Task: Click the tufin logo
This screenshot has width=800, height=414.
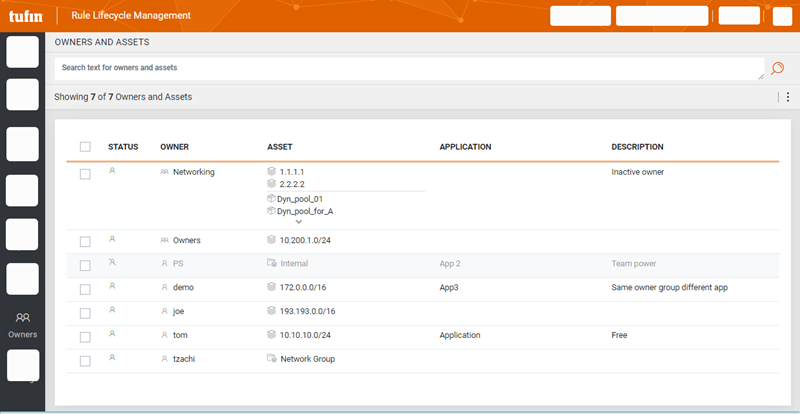Action: pos(26,16)
